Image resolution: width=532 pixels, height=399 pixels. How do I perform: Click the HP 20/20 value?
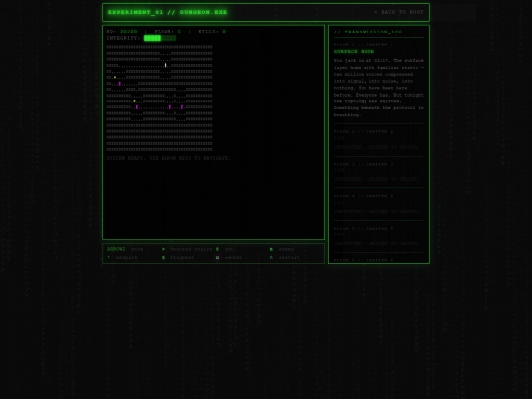129,32
